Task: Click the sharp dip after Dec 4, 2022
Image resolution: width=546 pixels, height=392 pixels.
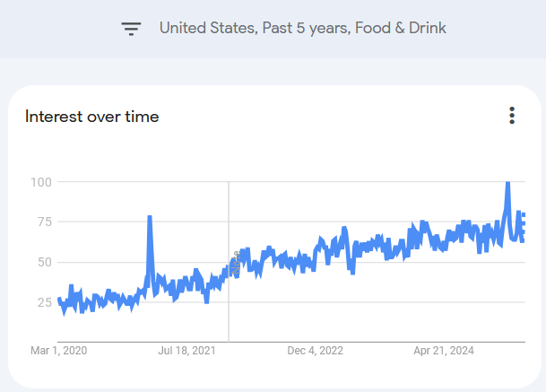Action: [352, 272]
